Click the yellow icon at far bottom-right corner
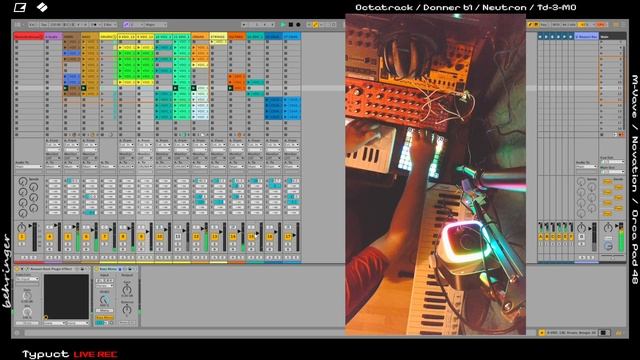The height and width of the screenshot is (360, 640). [x=619, y=333]
